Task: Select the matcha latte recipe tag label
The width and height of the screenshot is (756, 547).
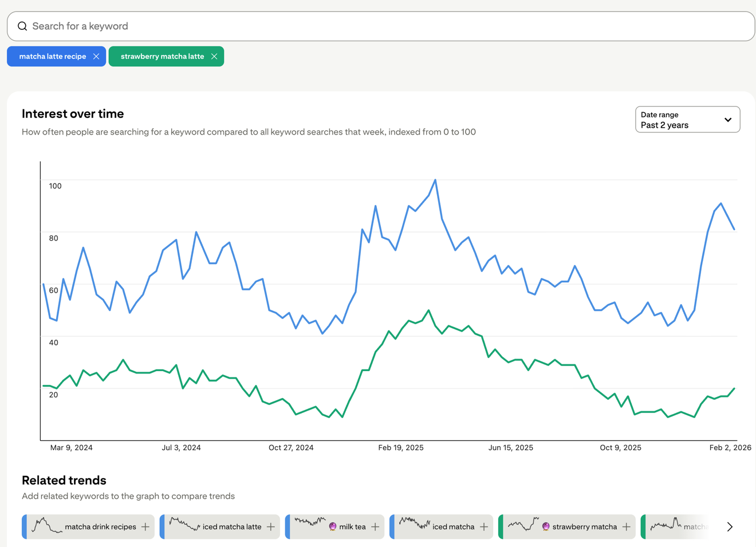Action: (52, 56)
